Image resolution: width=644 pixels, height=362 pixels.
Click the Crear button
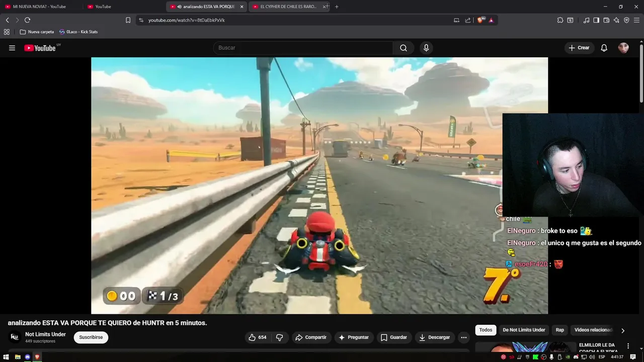[x=579, y=48]
